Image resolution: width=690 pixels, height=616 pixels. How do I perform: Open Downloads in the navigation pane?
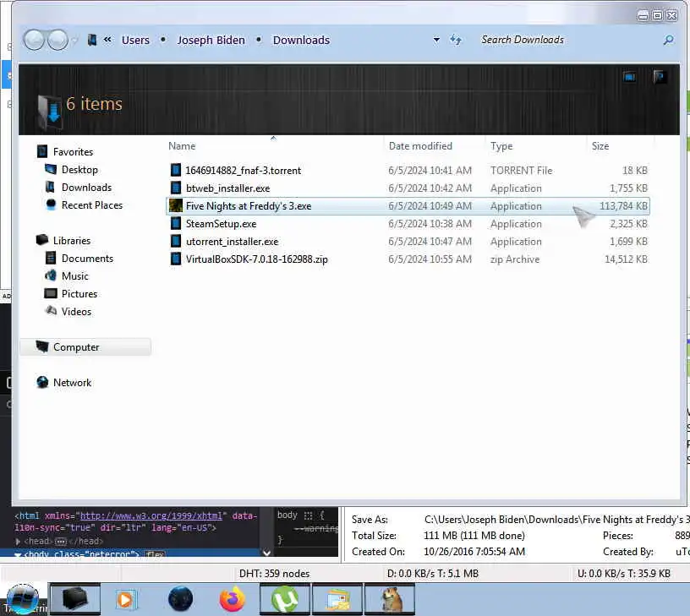(87, 188)
